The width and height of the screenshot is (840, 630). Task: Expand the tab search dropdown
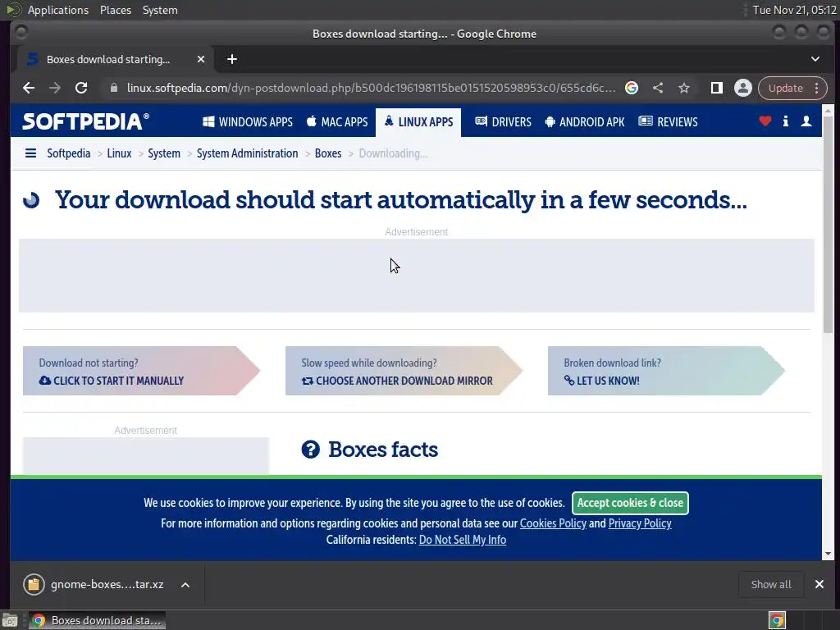pos(815,59)
